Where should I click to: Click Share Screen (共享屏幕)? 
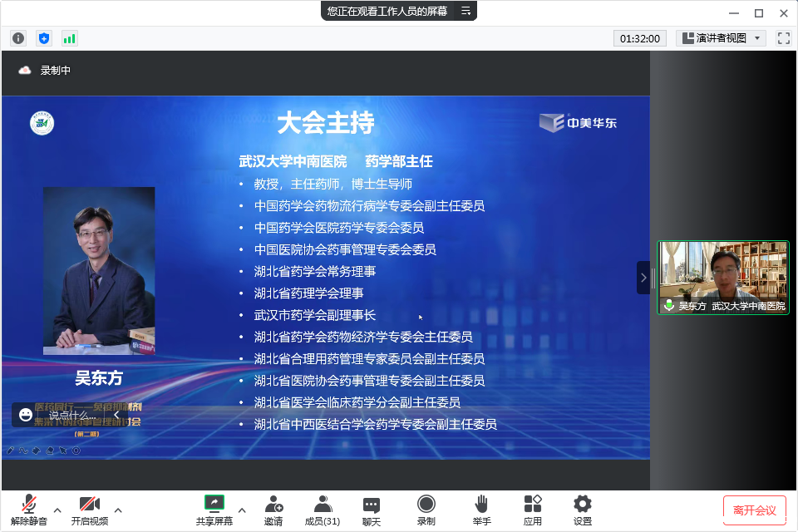click(x=214, y=509)
